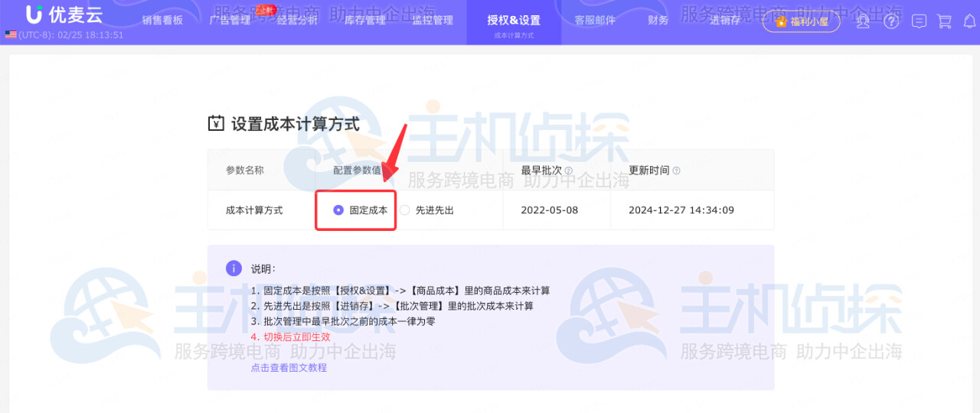
Task: Open the 销售看板 menu
Action: coord(162,21)
